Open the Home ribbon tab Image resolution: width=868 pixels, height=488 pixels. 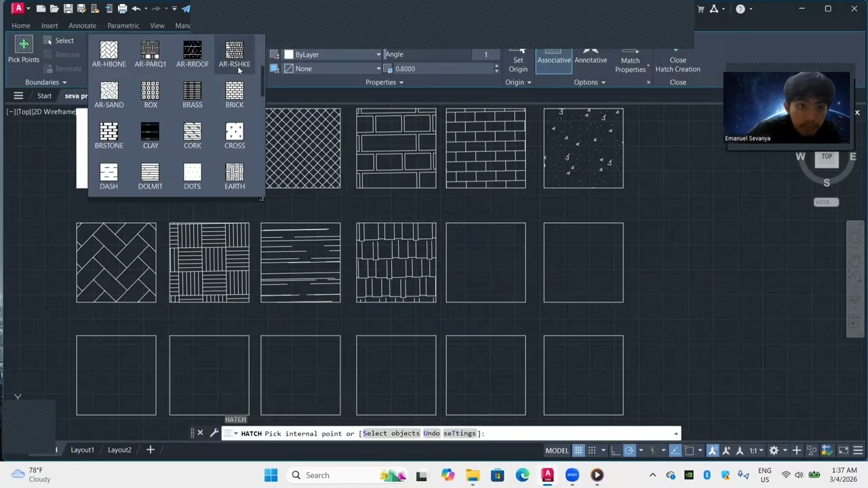pyautogui.click(x=21, y=26)
